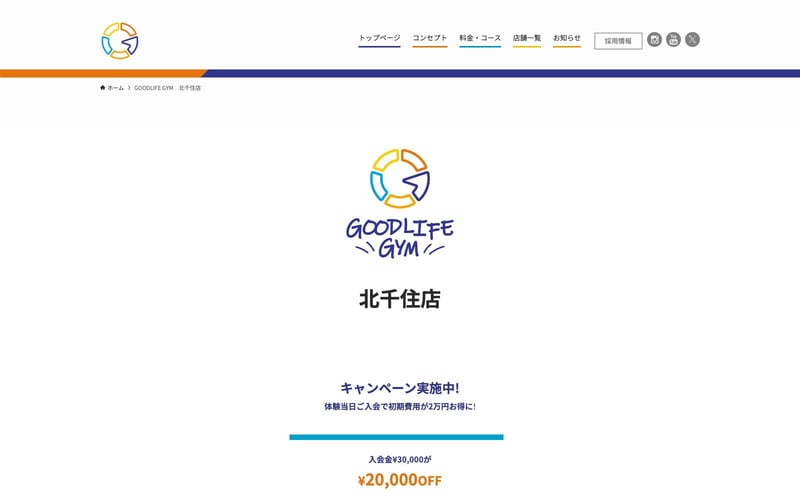
Task: Click the ¥20,000OFF offer text
Action: (399, 480)
